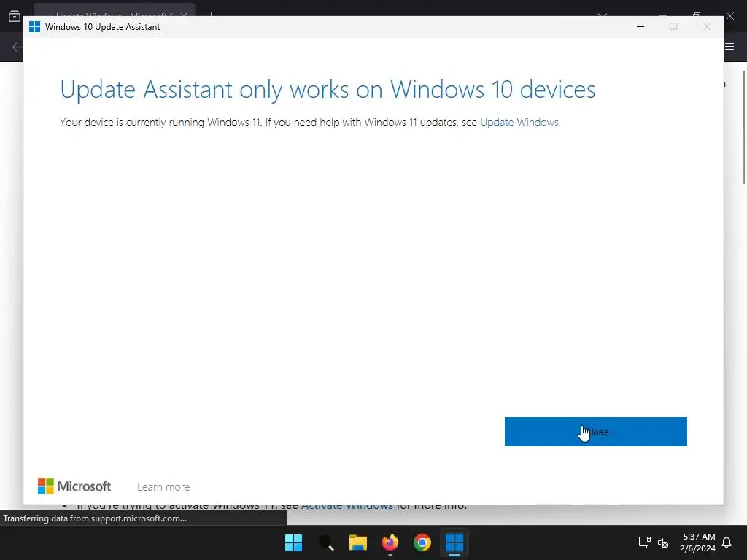Open the network status tray icon

point(645,542)
